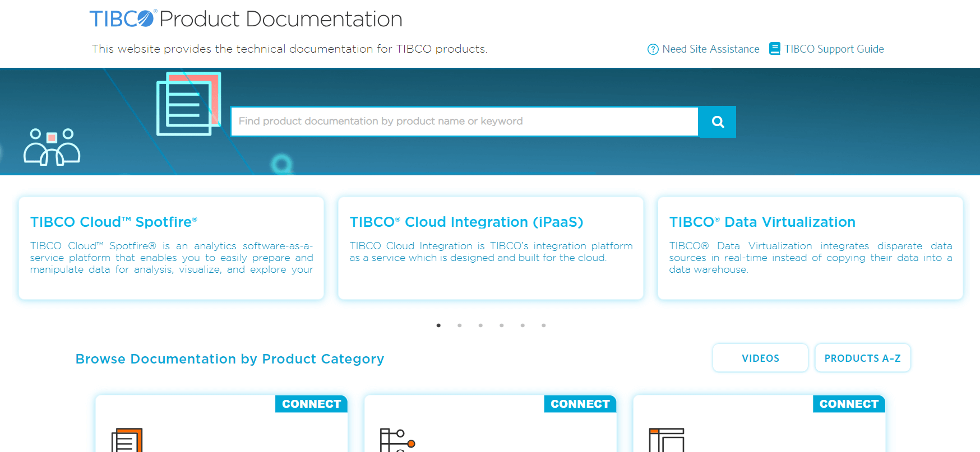Select the fifth carousel dot
This screenshot has height=452, width=980.
pos(523,325)
